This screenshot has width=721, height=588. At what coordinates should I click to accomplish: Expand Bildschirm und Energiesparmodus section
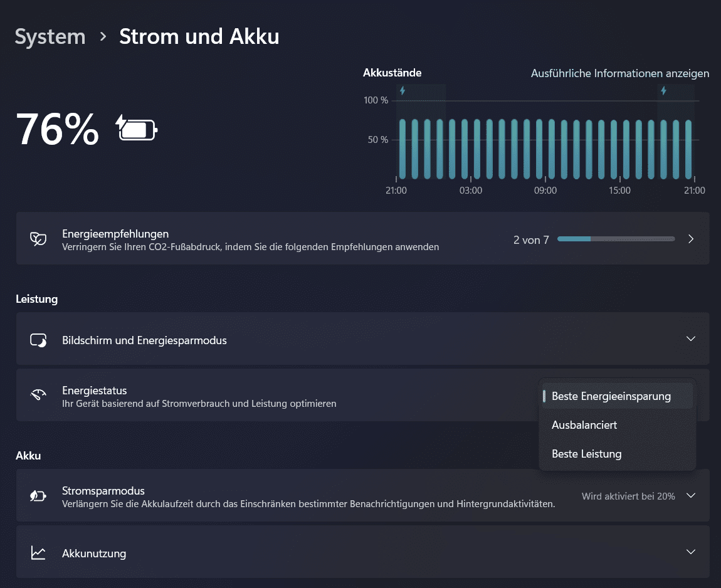tap(691, 339)
